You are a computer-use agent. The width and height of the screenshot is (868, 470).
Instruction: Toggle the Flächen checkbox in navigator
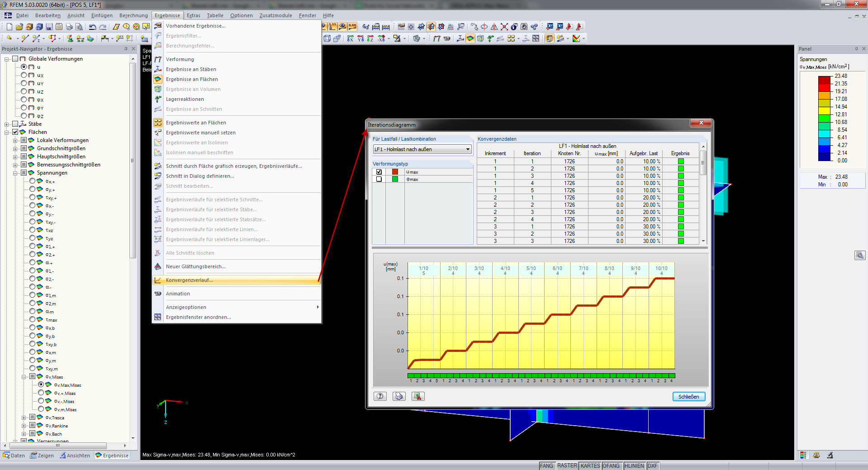[15, 132]
